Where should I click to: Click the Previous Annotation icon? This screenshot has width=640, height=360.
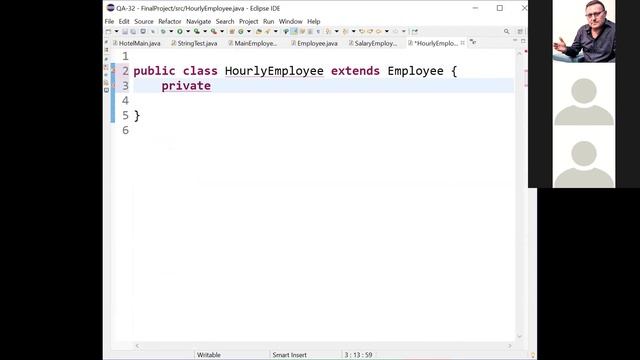345,31
